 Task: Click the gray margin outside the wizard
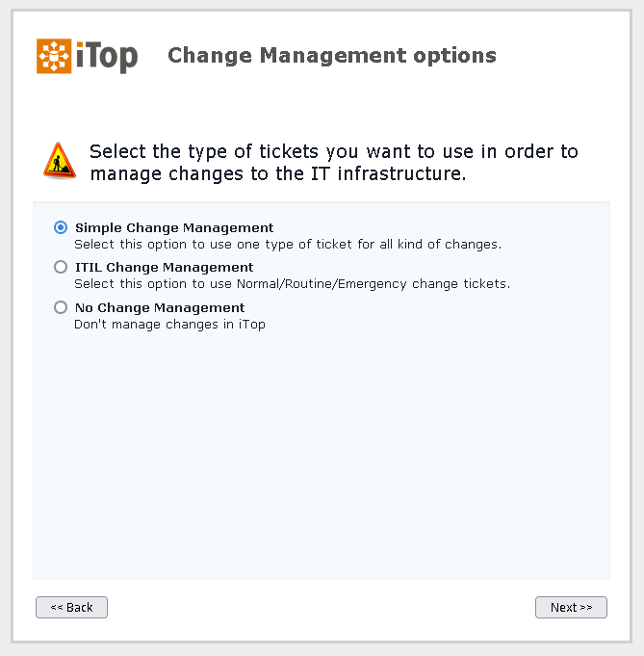tap(322, 649)
